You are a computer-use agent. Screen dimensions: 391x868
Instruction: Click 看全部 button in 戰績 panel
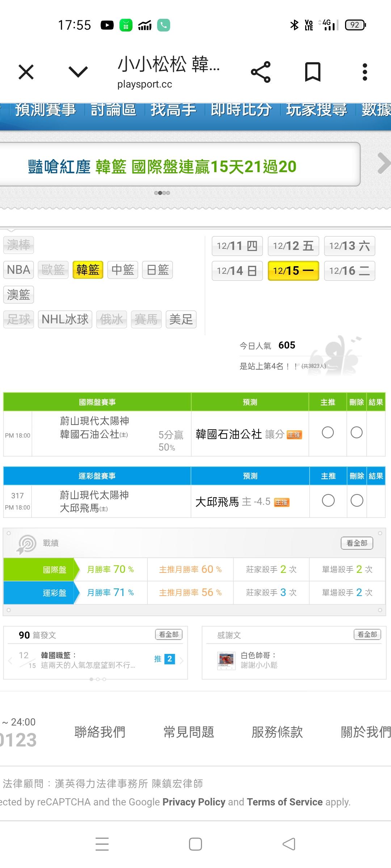point(357,543)
